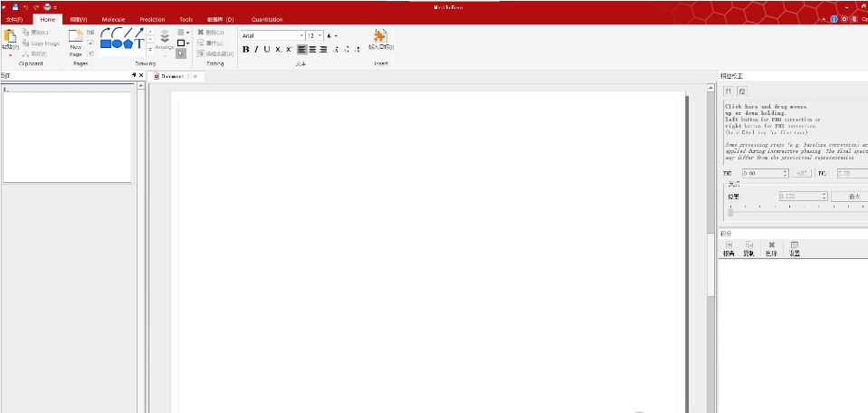This screenshot has width=868, height=413.
Task: Click the Save icon in quick access toolbar
Action: tap(15, 7)
